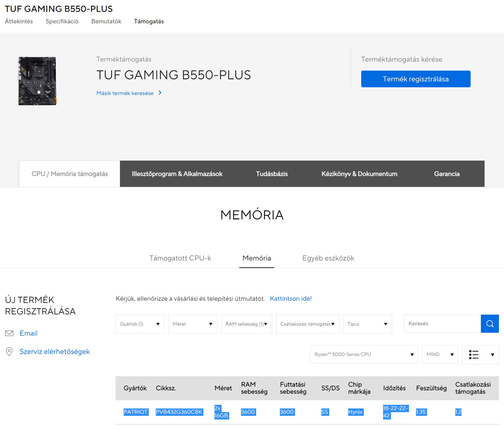Open Kézikönyv & Dokumentum tab
This screenshot has width=504, height=427.
coord(359,174)
